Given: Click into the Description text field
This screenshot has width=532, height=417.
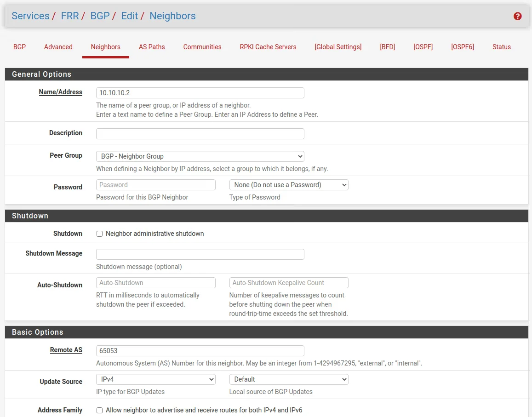Looking at the screenshot, I should [200, 134].
